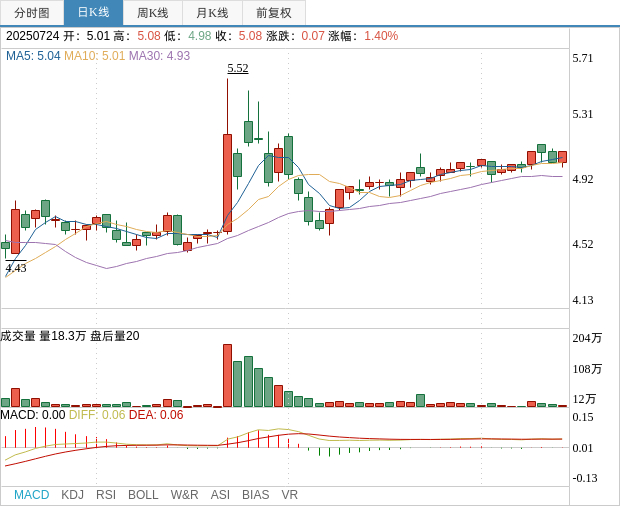Click the 4.52 price axis label

(583, 244)
